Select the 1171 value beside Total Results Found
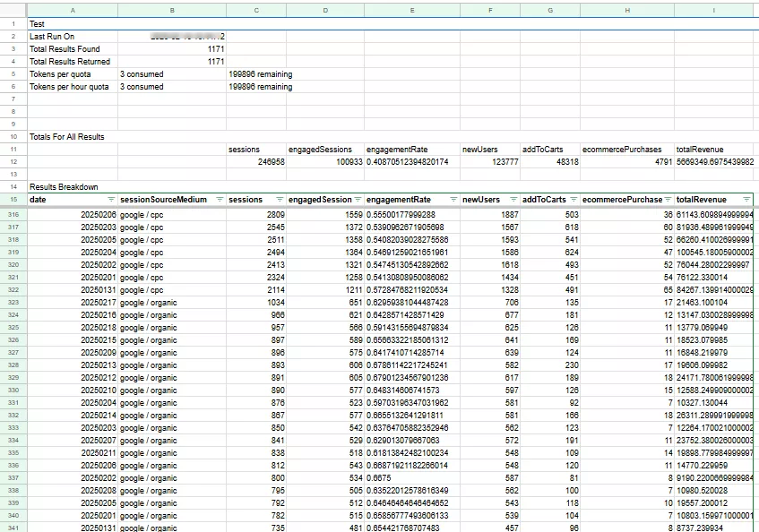Image resolution: width=759 pixels, height=532 pixels. [x=172, y=49]
